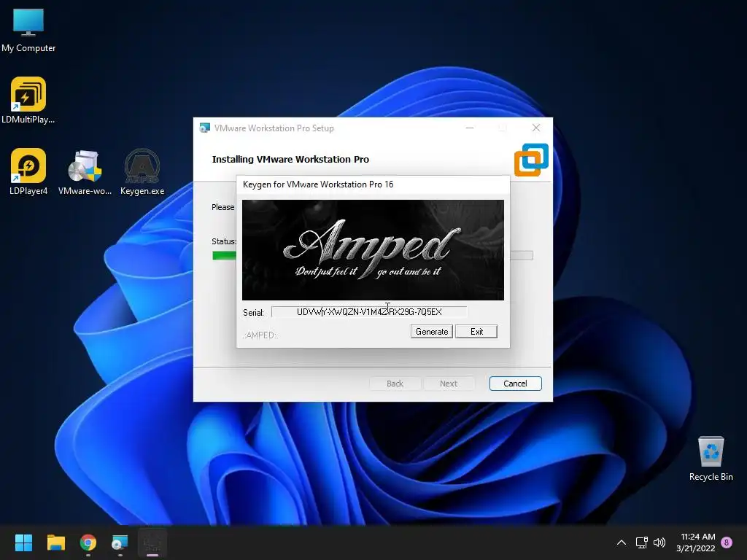Open network status tray icon

(642, 542)
